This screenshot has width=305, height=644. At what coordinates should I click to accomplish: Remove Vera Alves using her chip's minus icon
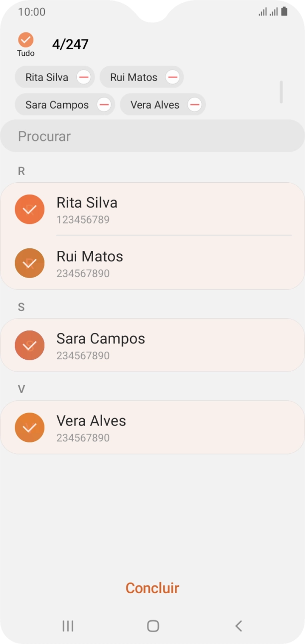(194, 105)
